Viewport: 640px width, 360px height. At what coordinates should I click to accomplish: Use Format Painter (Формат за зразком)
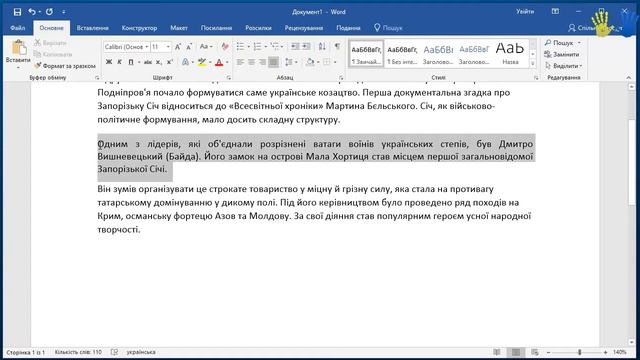click(65, 66)
